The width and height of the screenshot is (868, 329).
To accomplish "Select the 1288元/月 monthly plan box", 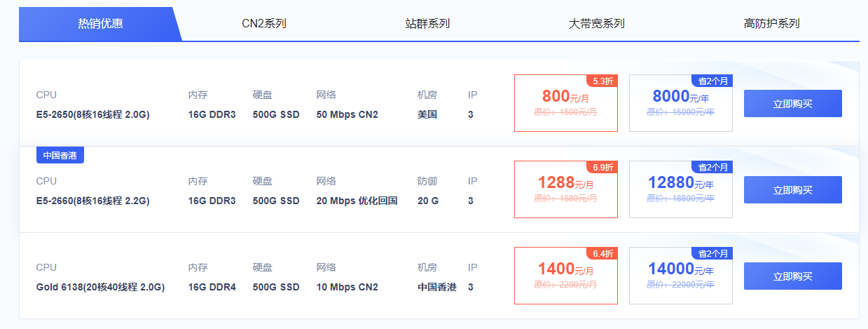I will point(566,189).
